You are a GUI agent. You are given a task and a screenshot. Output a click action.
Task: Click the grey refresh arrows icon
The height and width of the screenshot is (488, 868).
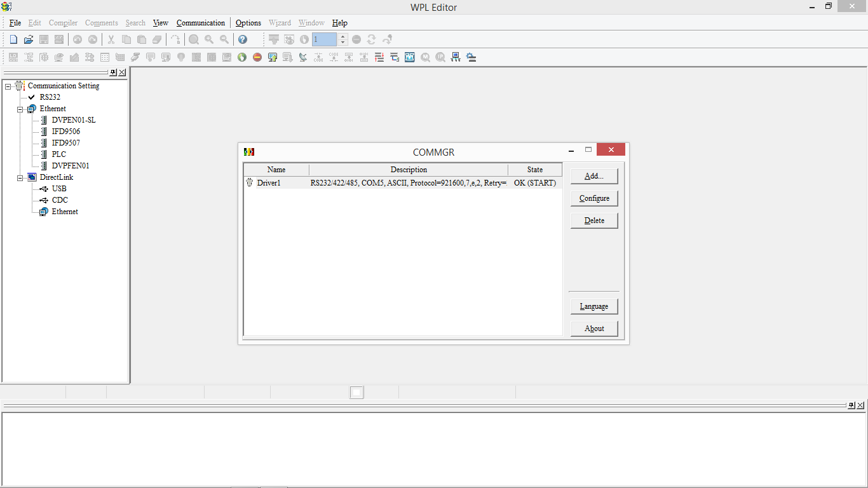(x=372, y=39)
